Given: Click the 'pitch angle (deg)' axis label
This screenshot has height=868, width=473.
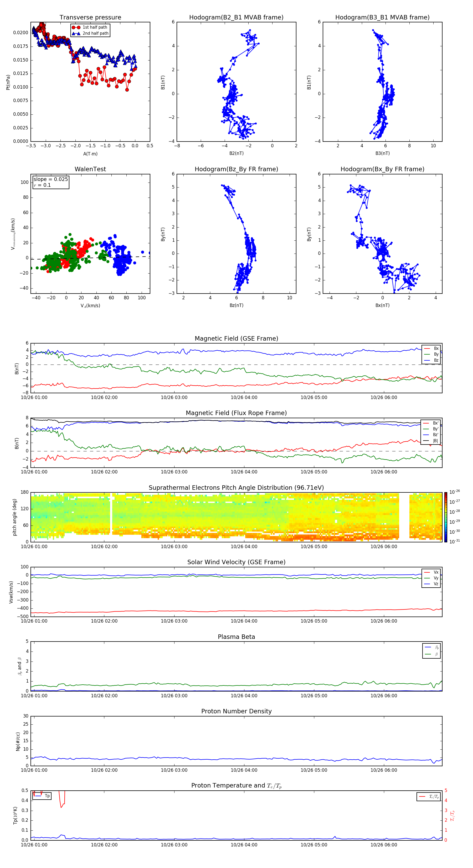Looking at the screenshot, I should (x=14, y=517).
